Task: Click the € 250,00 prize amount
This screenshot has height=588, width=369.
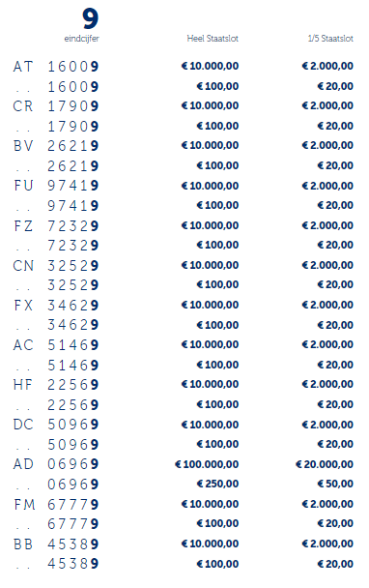Action: point(217,485)
